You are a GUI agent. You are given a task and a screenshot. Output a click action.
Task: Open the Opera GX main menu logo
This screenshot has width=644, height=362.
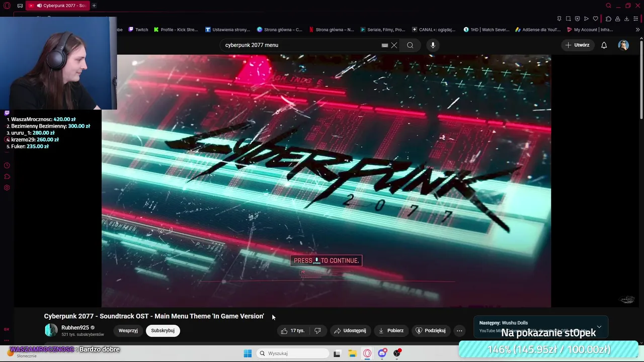pyautogui.click(x=8, y=6)
